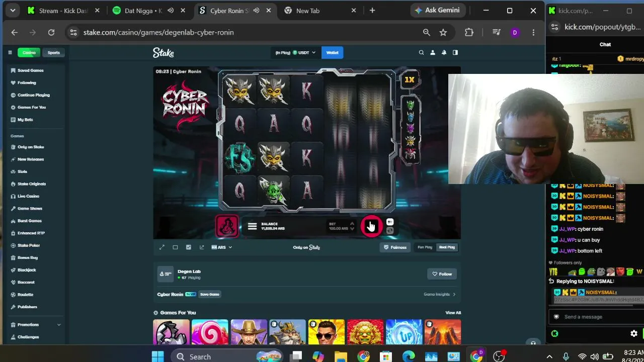Screen dimensions: 644x362
Task: Open Burst Games category
Action: point(29,221)
